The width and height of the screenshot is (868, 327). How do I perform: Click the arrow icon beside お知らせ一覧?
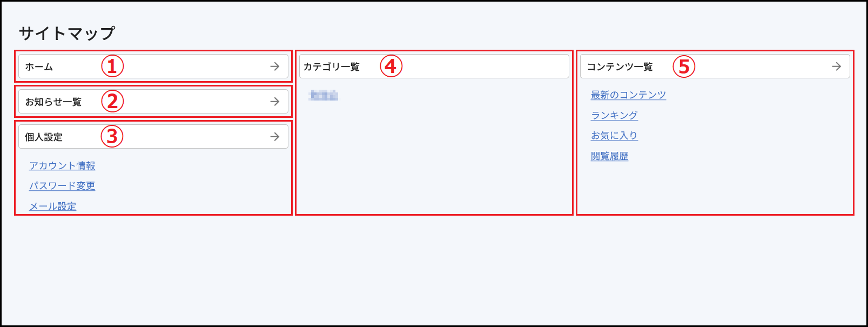point(275,102)
